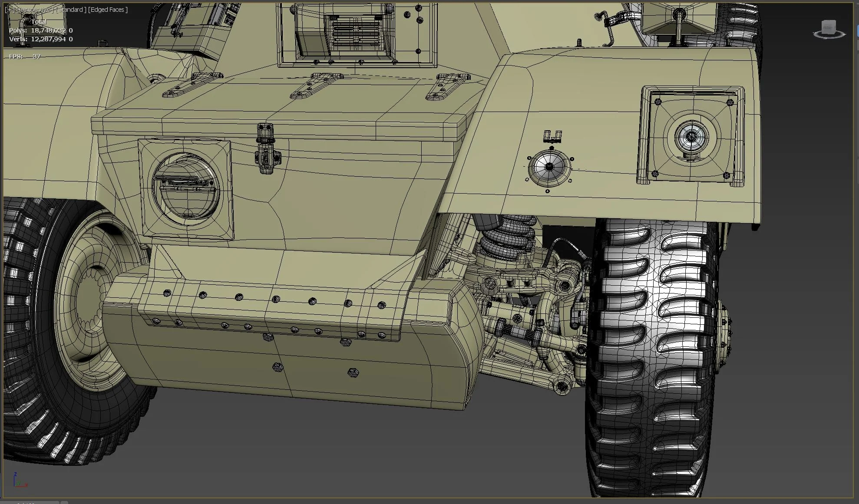Select the leftmost hinge on box lid
The image size is (859, 504).
[x=191, y=85]
